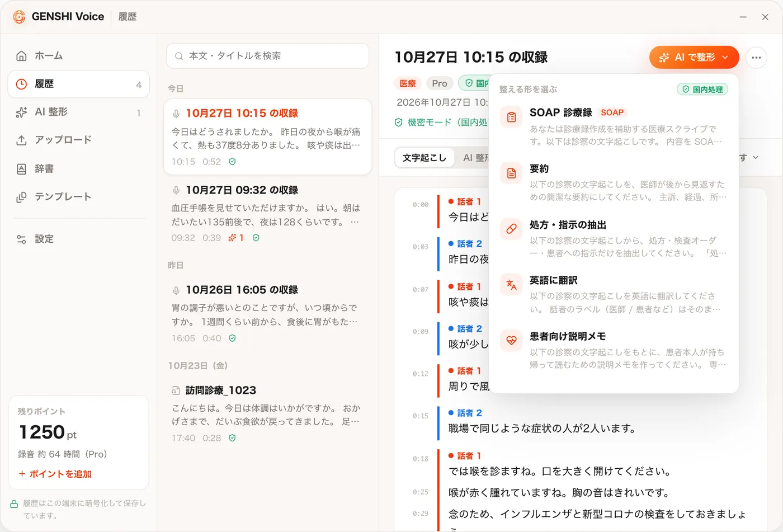The image size is (783, 532).
Task: Open the AI 整形 sparkle icon in sidebar
Action: click(x=21, y=112)
